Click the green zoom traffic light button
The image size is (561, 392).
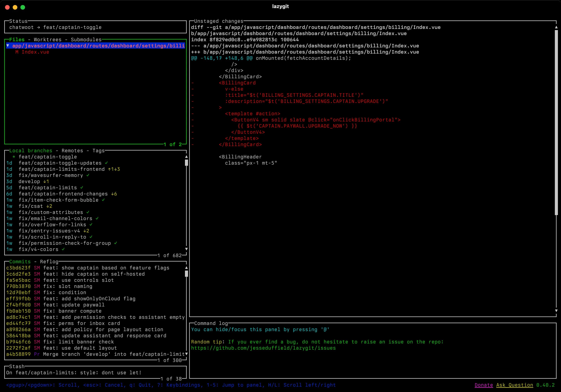(23, 7)
